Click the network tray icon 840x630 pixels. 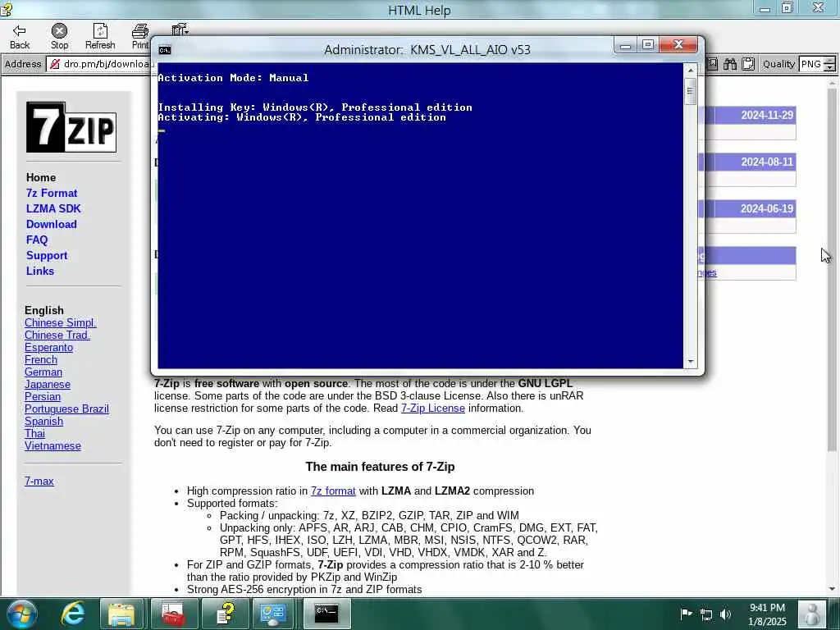point(706,614)
